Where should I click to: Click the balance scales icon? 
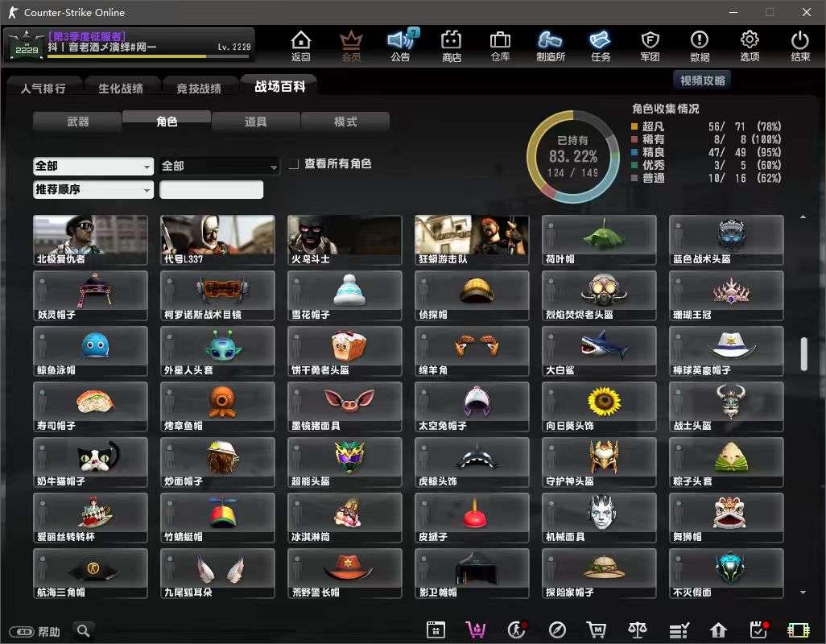click(637, 630)
